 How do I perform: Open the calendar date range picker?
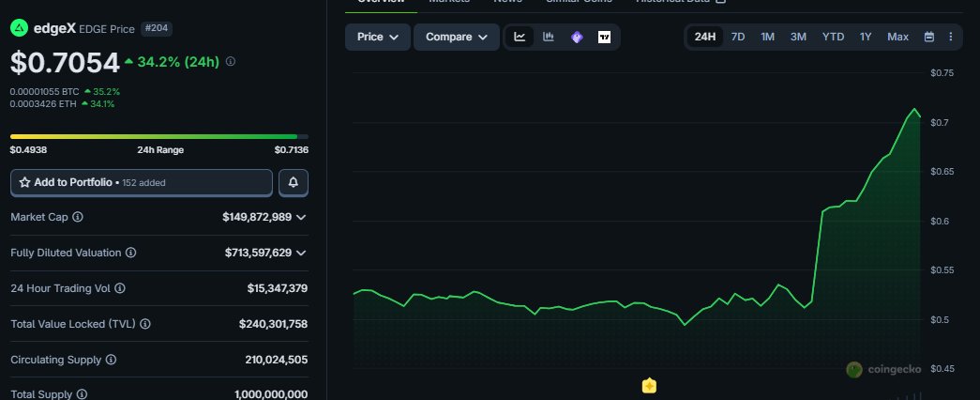click(929, 37)
